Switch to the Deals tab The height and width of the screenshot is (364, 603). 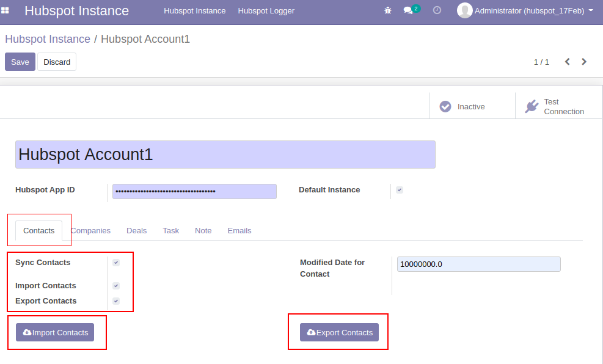coord(136,231)
